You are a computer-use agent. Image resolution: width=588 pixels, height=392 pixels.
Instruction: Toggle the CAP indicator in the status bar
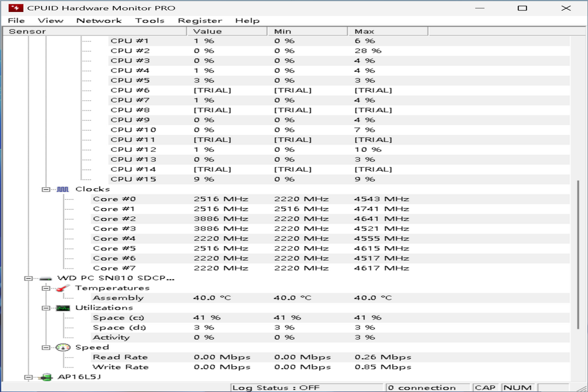tap(485, 387)
